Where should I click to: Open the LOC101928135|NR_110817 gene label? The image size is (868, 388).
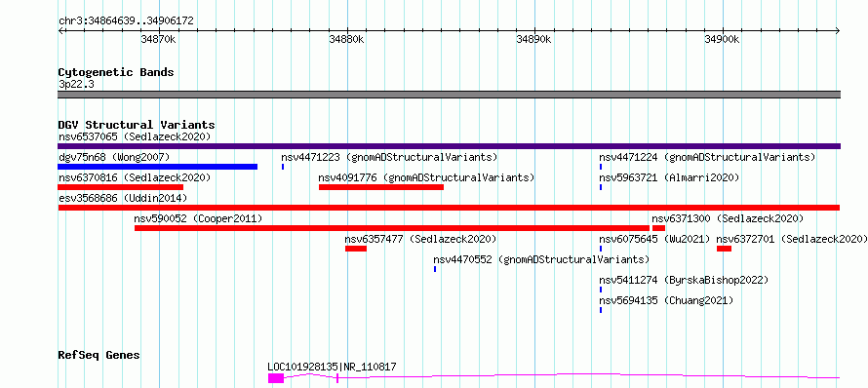click(x=332, y=367)
